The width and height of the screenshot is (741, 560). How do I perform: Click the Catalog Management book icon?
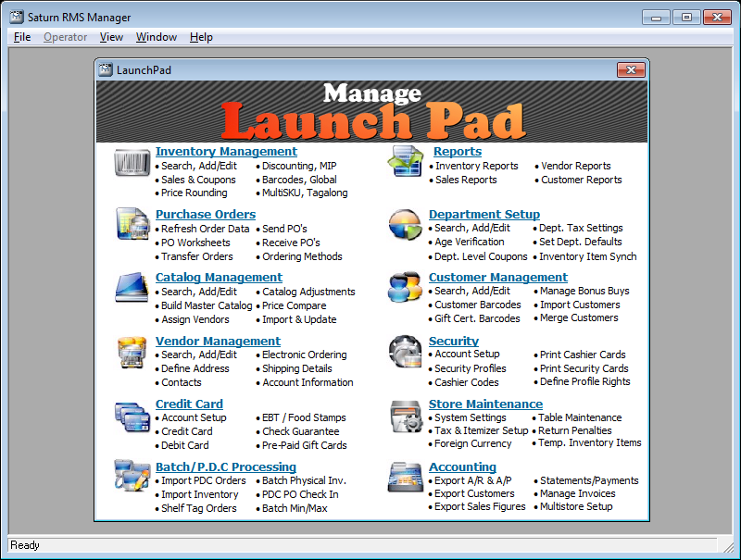(132, 287)
